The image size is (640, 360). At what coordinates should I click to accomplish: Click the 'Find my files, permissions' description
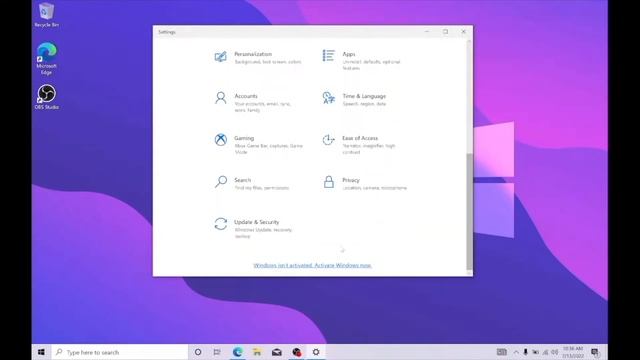[x=262, y=188]
